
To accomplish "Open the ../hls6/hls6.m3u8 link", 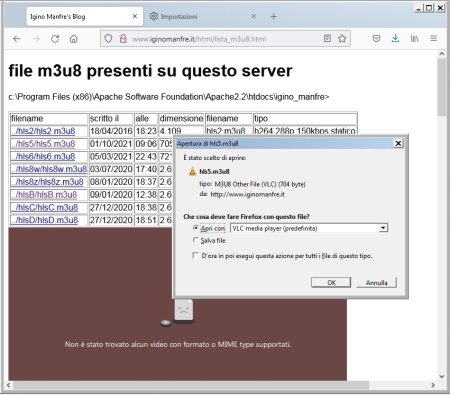I will tap(43, 156).
